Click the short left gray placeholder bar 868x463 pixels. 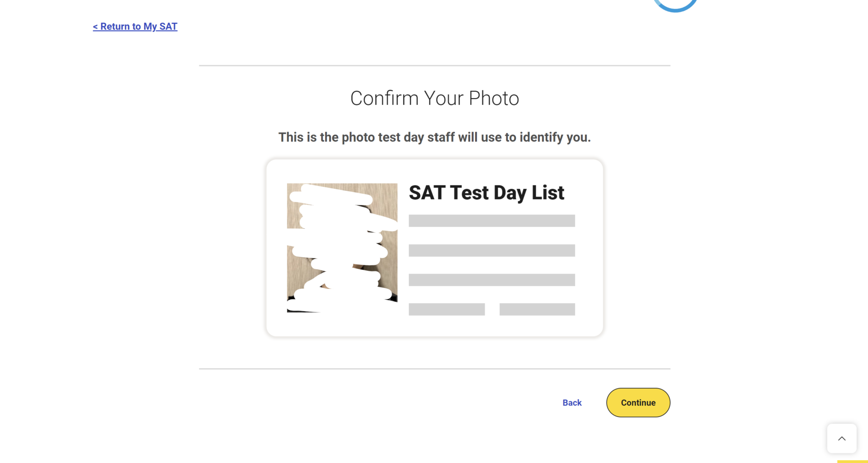447,309
